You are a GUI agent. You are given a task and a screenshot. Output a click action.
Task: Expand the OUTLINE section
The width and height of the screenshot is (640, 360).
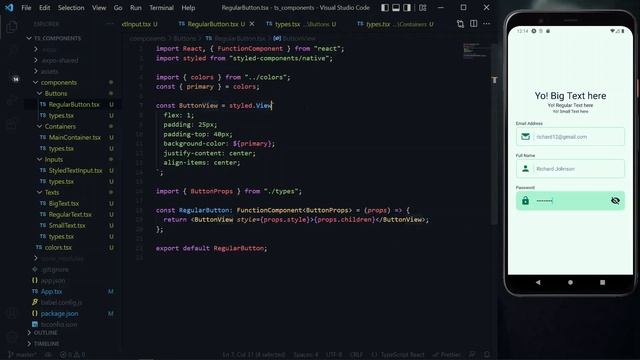click(x=45, y=333)
